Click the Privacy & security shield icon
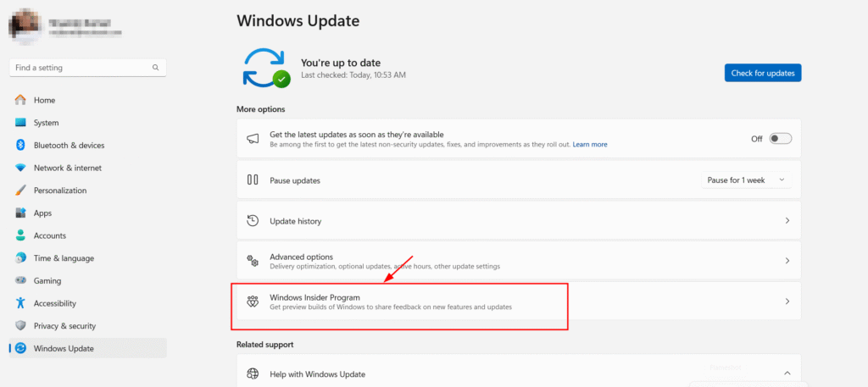Screen dimensions: 868x387 (x=20, y=326)
